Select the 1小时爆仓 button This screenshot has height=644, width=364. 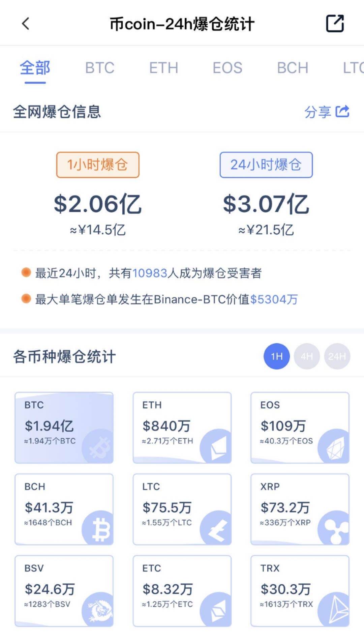[x=98, y=165]
